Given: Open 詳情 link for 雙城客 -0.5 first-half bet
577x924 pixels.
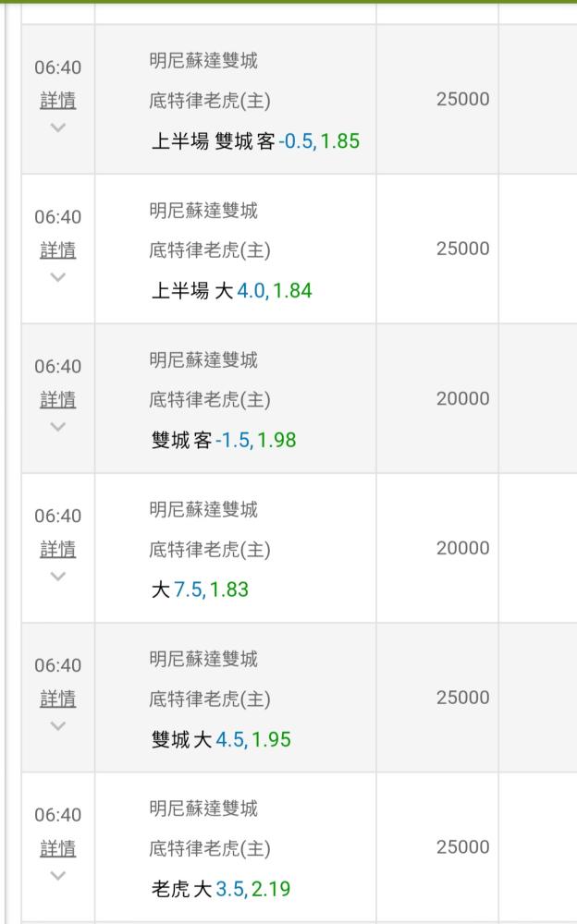Looking at the screenshot, I should point(58,100).
